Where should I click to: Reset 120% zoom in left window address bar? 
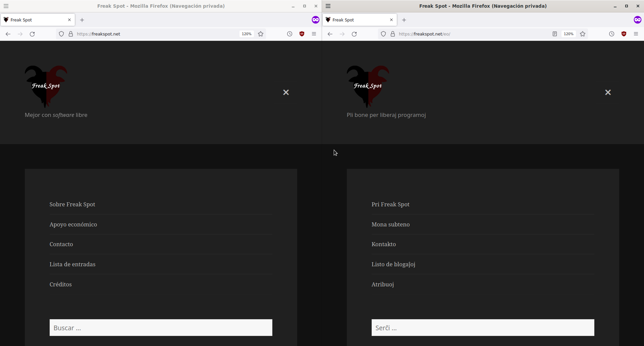[247, 34]
